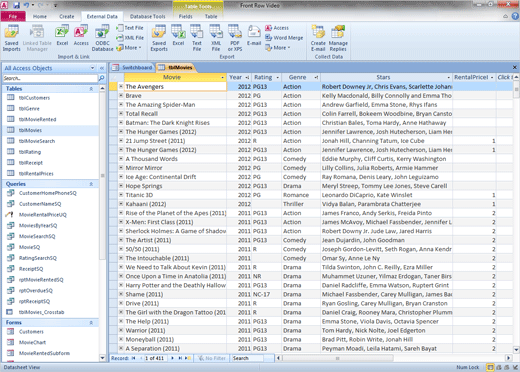520x372 pixels.
Task: Click the No Filter button
Action: [212, 358]
